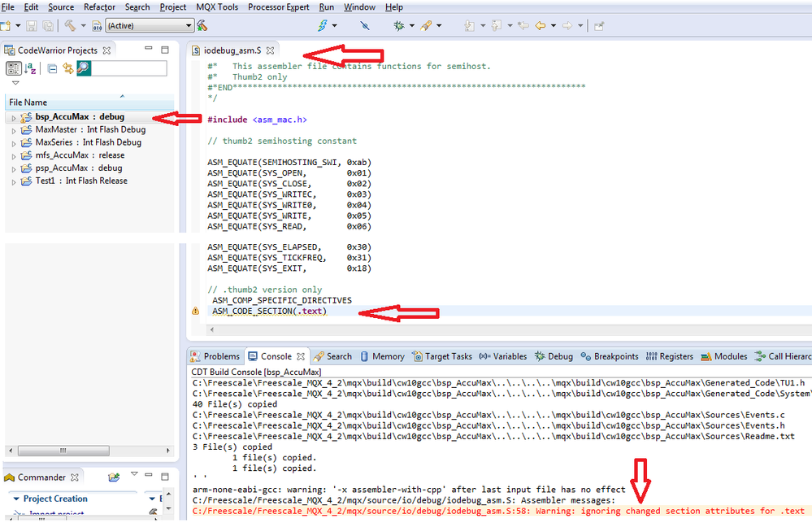Toggle Link with Editor arrows icon

[67, 68]
